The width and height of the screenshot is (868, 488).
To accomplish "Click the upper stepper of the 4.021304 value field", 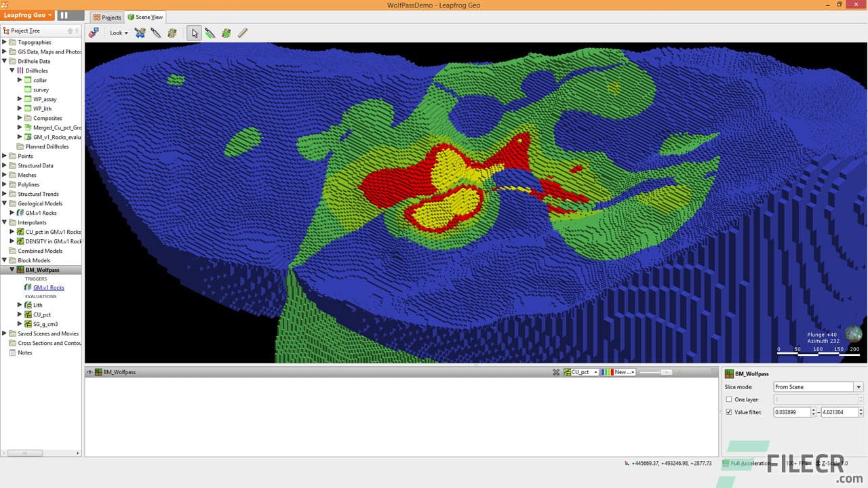I will (x=861, y=409).
